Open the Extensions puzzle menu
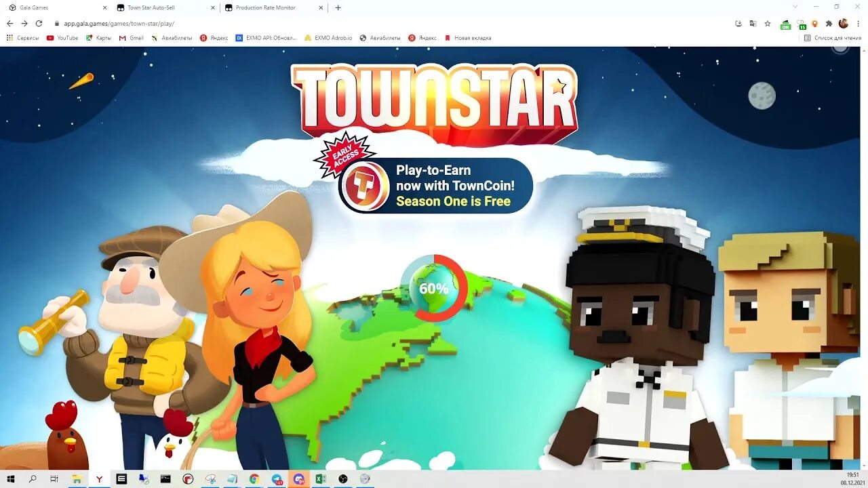This screenshot has height=488, width=868. coord(829,23)
